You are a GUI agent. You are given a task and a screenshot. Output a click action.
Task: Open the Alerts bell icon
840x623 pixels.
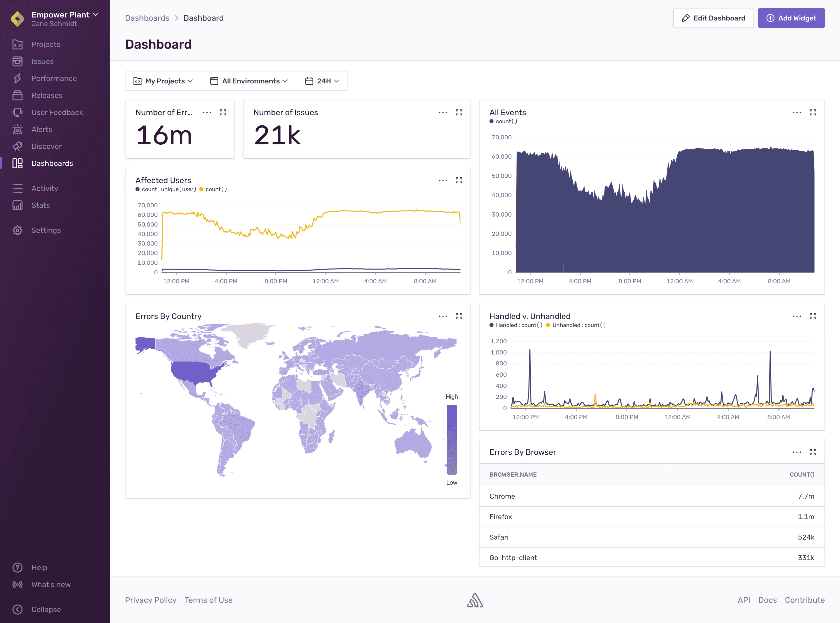pyautogui.click(x=17, y=129)
